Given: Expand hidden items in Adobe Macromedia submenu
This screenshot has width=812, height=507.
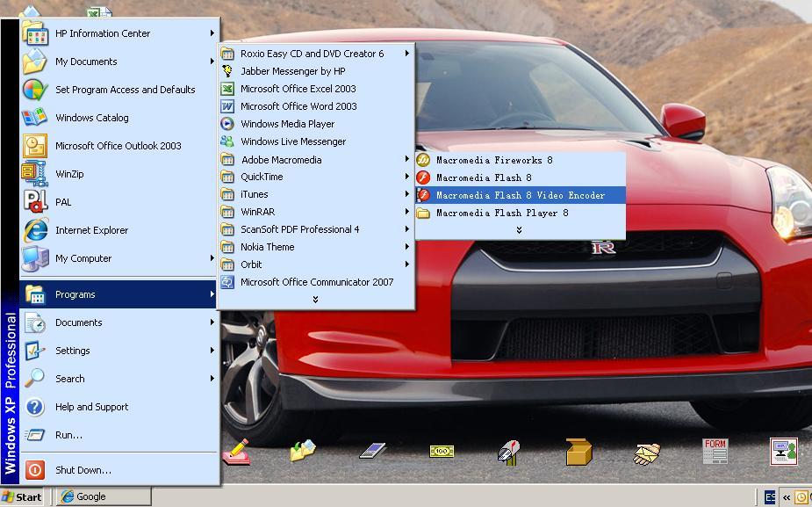Looking at the screenshot, I should coord(520,230).
